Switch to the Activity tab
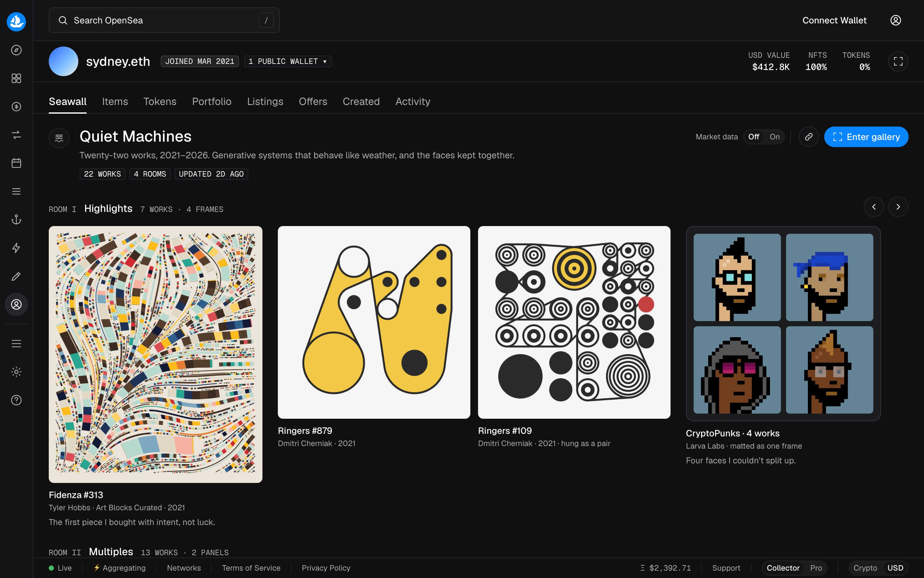Screen dimensions: 924x578 [412, 102]
